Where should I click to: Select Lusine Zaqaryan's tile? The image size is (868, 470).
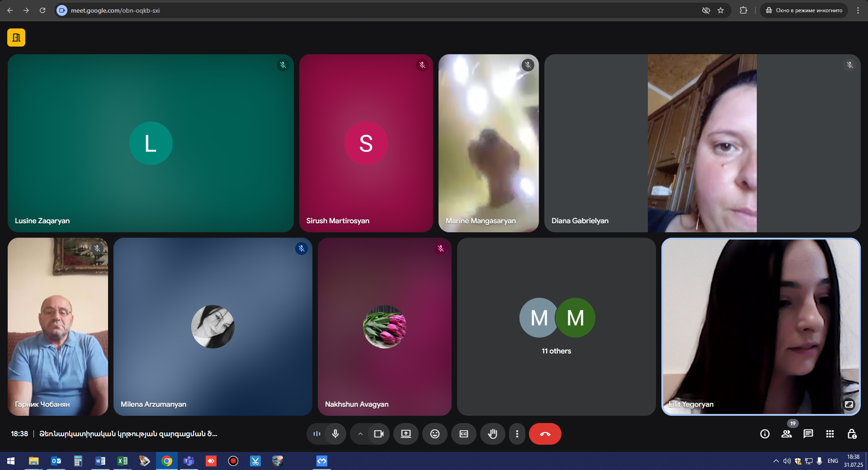click(x=151, y=143)
